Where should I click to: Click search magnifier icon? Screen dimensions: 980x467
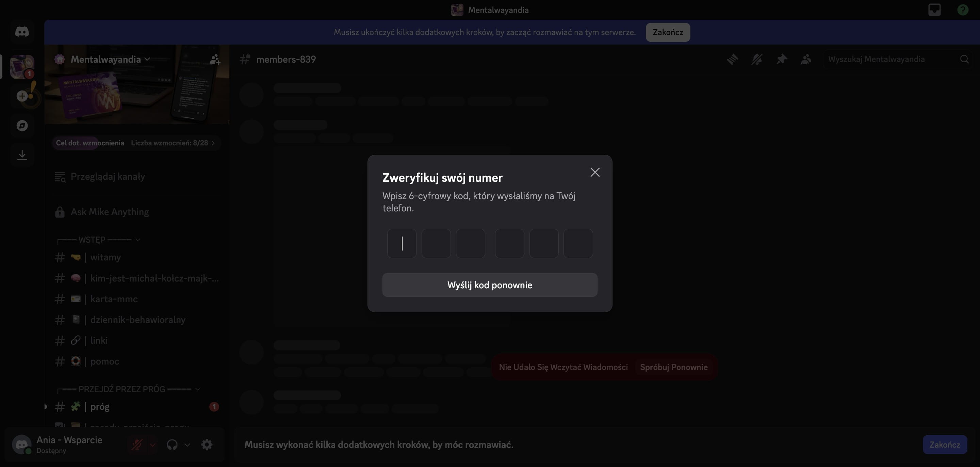click(964, 59)
